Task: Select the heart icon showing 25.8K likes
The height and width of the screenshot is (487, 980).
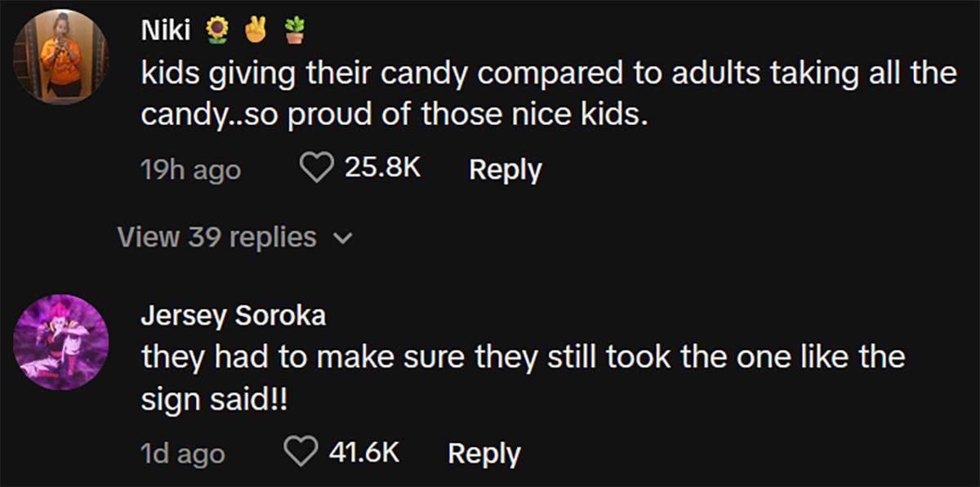Action: 314,168
